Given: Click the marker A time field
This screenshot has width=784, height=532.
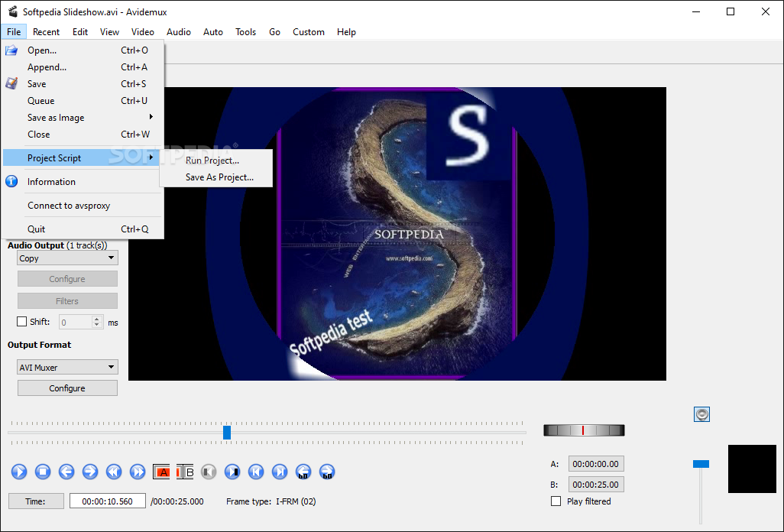Looking at the screenshot, I should pos(596,464).
